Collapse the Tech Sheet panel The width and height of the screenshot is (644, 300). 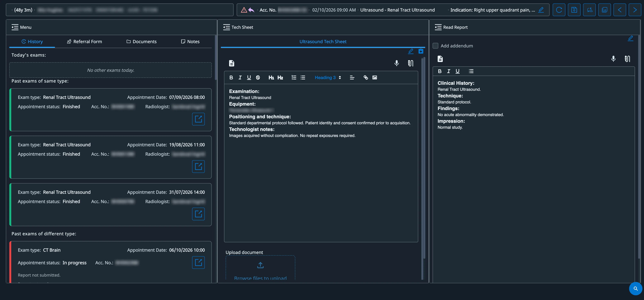226,27
